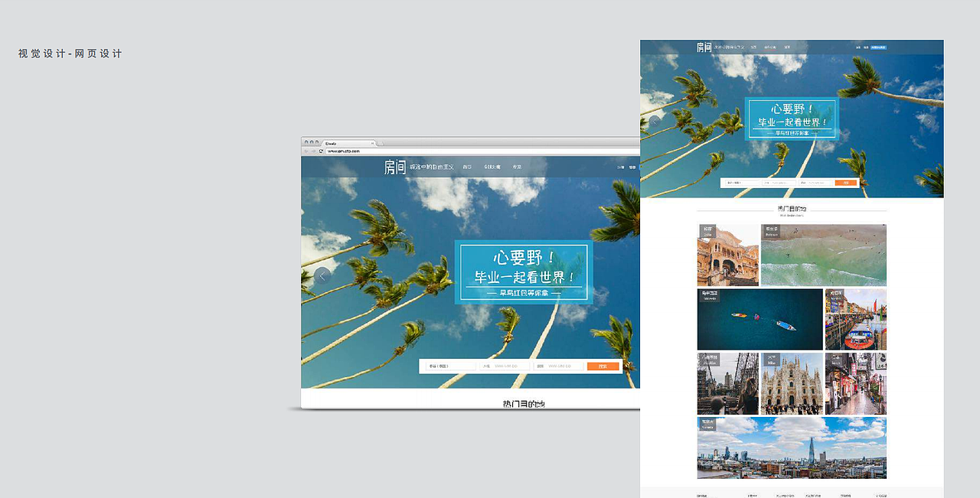Open the Milan cathedral destination thumbnail

point(792,383)
